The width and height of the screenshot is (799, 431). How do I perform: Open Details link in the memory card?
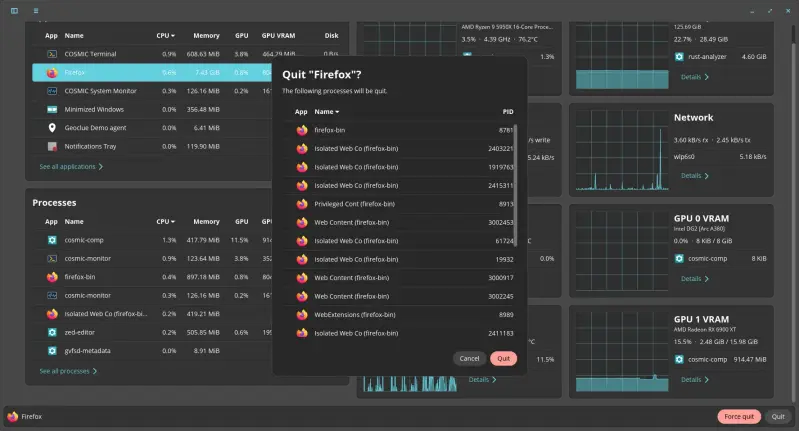pyautogui.click(x=695, y=77)
